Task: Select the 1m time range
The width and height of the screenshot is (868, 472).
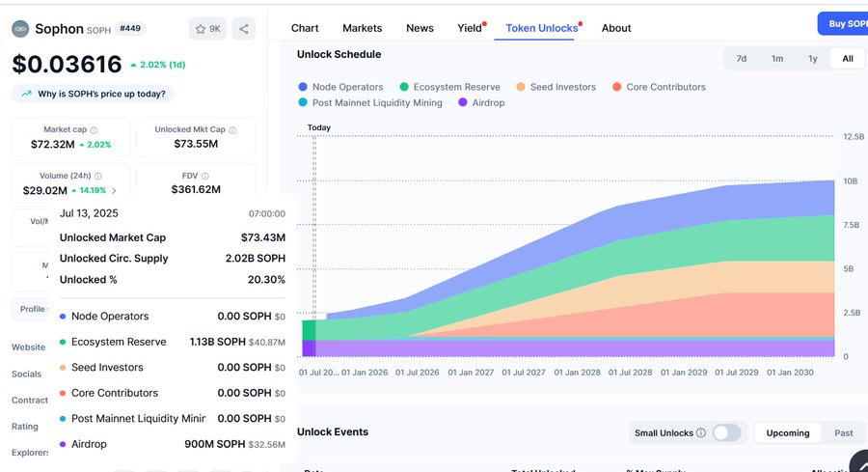Action: point(777,58)
